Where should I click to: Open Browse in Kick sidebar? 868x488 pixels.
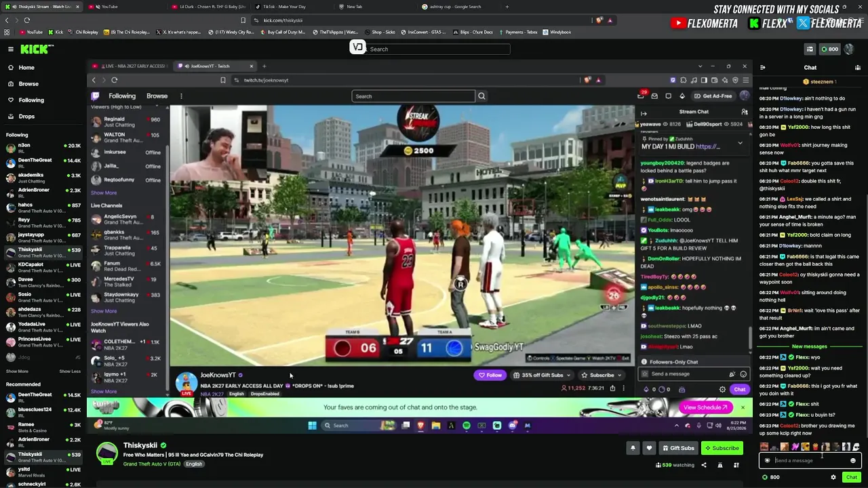(x=28, y=84)
